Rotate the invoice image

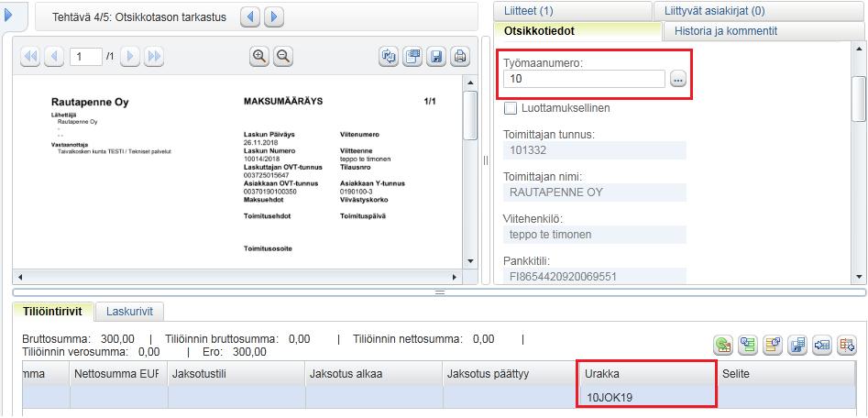coord(390,57)
